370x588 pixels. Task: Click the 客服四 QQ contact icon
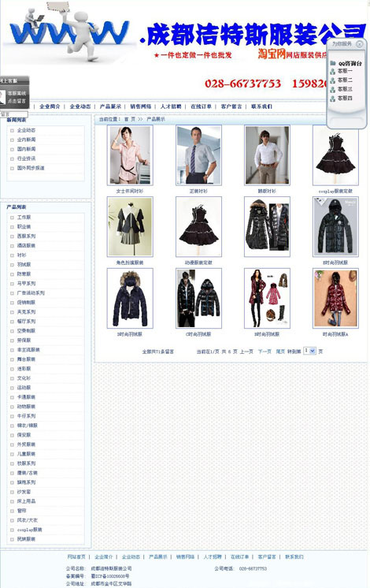(332, 99)
